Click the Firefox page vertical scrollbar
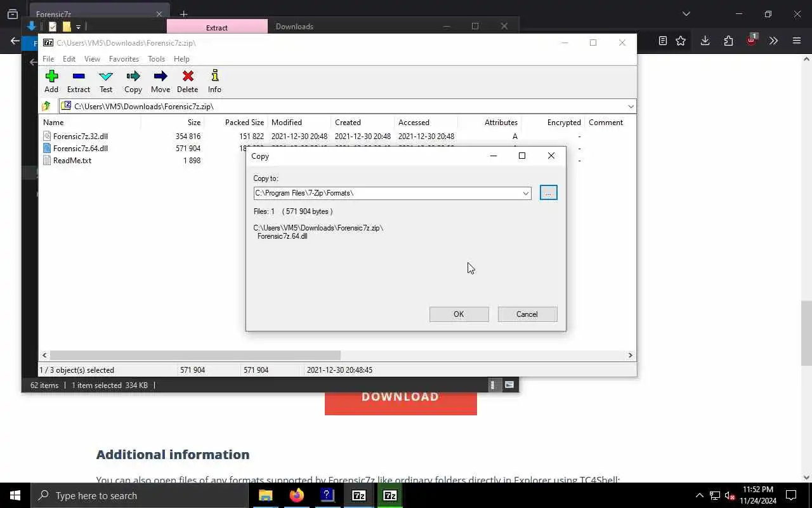Viewport: 812px width, 508px height. 806,333
